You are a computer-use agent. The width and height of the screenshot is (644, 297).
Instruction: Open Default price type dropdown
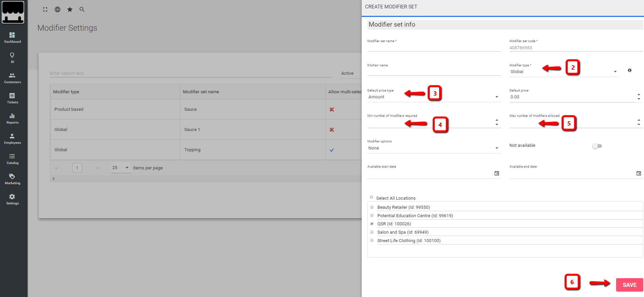point(434,97)
